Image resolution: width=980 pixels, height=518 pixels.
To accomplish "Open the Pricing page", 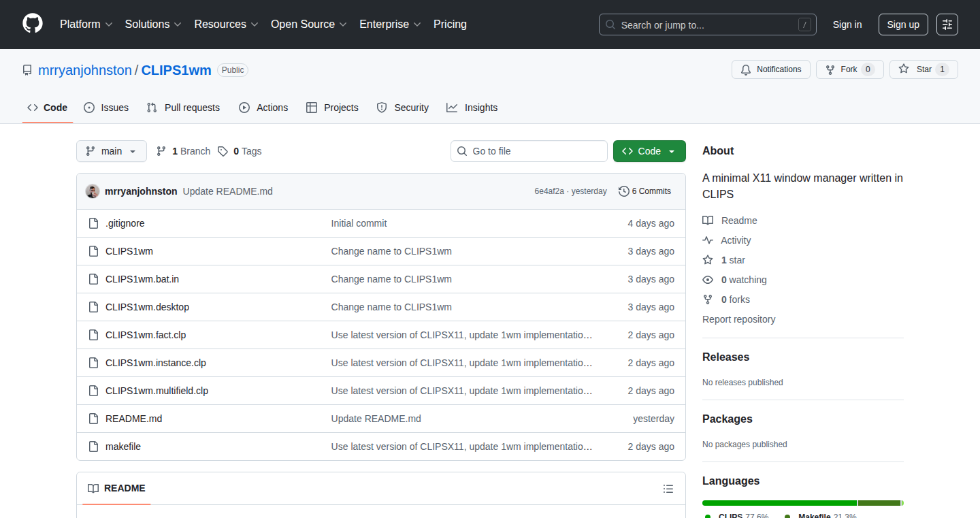I will [x=450, y=25].
